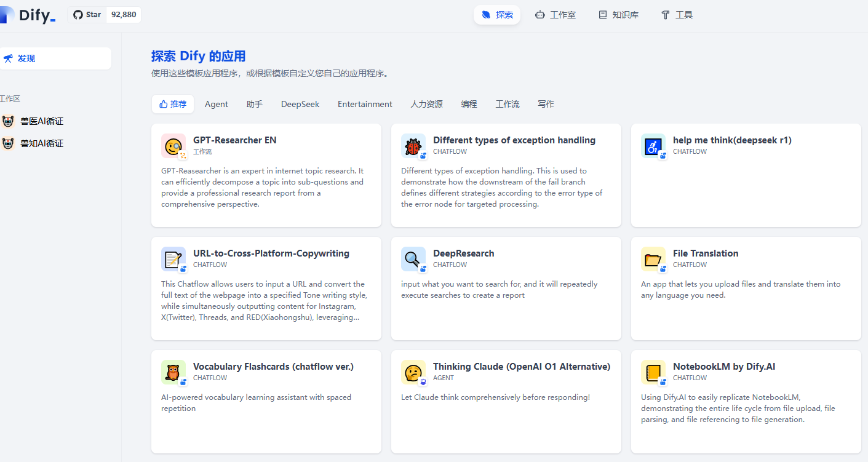
Task: Click the exception handling ladybug icon
Action: pos(413,146)
